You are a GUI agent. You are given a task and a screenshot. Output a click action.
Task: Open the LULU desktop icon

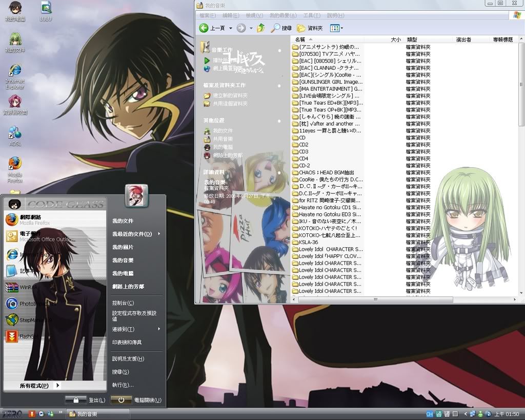tap(46, 11)
